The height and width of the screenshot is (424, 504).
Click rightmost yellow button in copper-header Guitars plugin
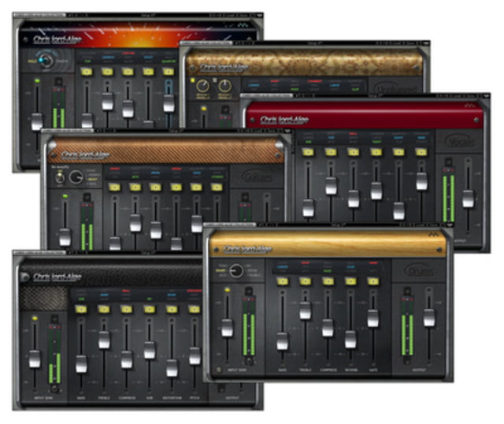(x=217, y=188)
